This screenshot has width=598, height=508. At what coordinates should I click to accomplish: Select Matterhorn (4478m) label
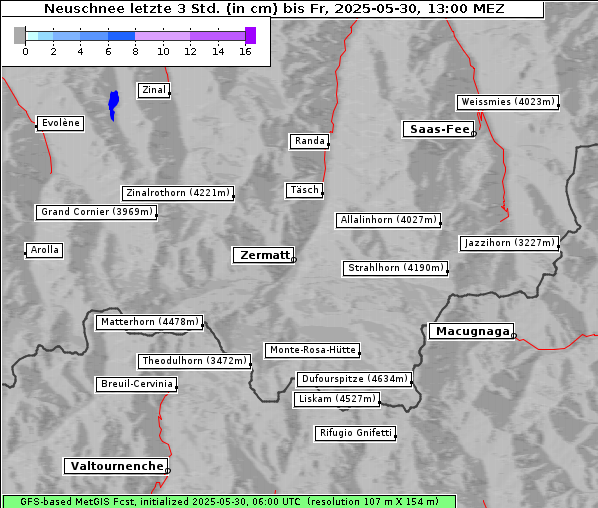coord(149,322)
